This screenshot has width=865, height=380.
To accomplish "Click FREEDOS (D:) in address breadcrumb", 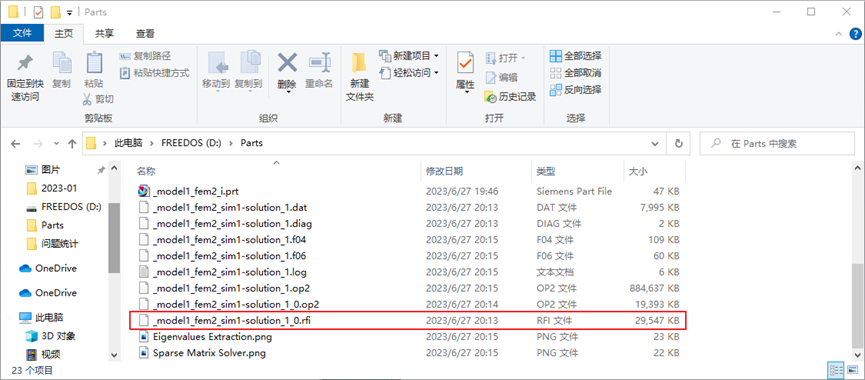I will tap(191, 143).
